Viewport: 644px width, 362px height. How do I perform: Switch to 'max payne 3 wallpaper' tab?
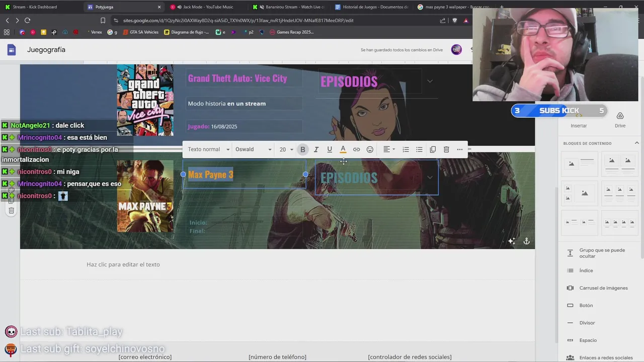pos(453,7)
